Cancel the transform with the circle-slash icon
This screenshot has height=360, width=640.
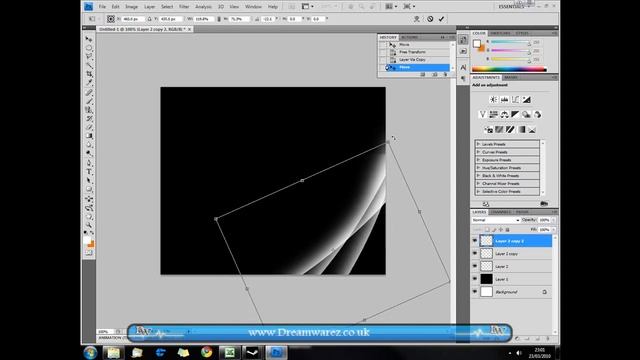[x=430, y=19]
